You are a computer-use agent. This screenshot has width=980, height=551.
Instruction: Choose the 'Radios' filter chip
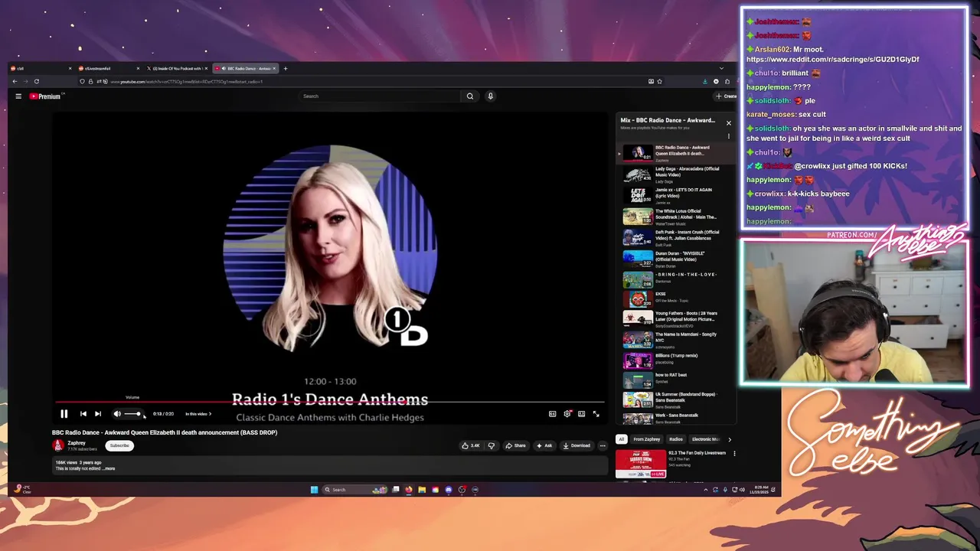(676, 439)
